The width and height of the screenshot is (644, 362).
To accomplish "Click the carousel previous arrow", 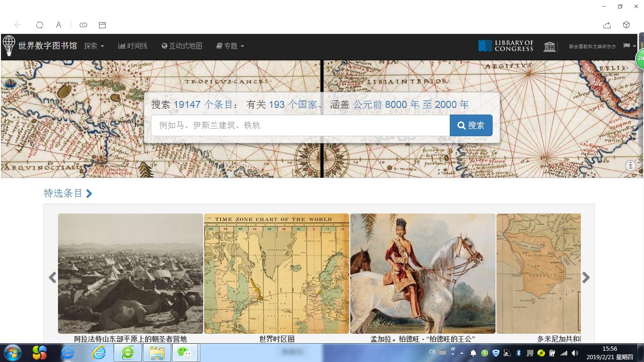I will pyautogui.click(x=52, y=278).
